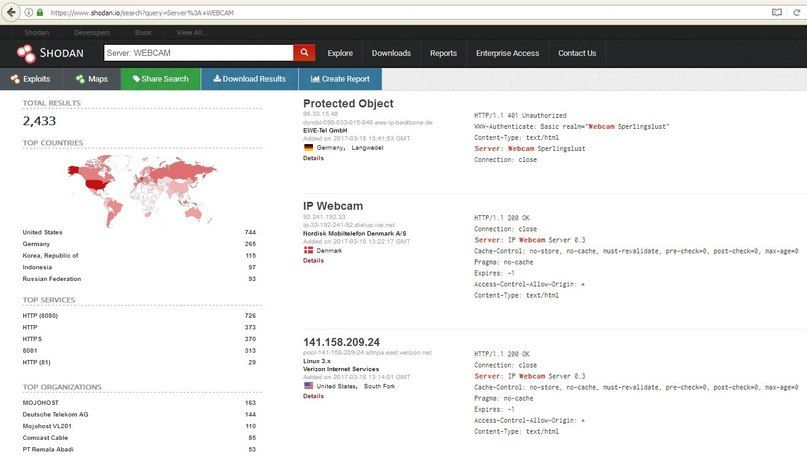Open Shodan Maps
The height and width of the screenshot is (457, 807).
pos(91,79)
